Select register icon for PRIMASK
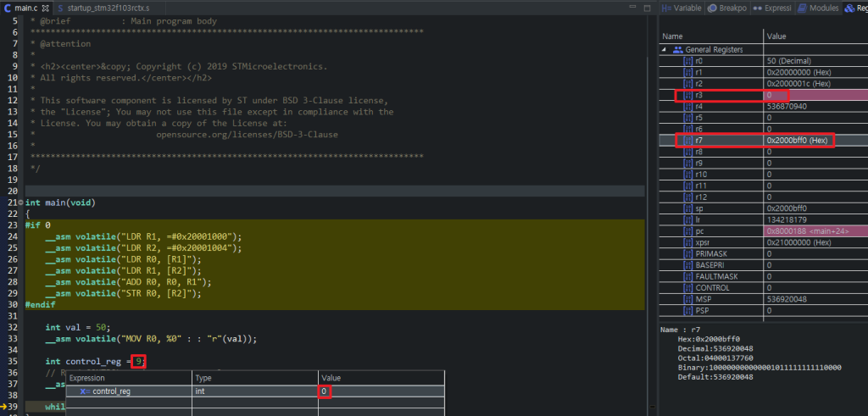Screen dimensions: 868x416 click(688, 254)
